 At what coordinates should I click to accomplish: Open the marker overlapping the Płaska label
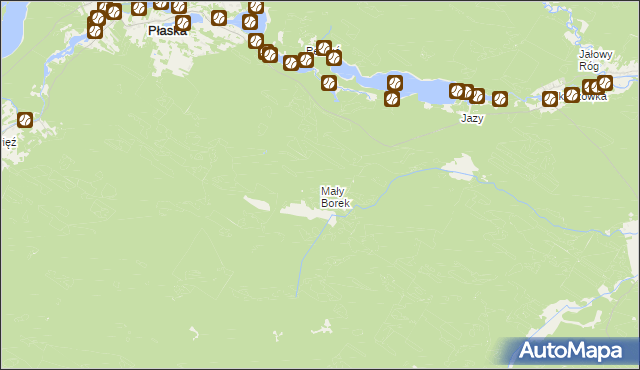coord(182,23)
